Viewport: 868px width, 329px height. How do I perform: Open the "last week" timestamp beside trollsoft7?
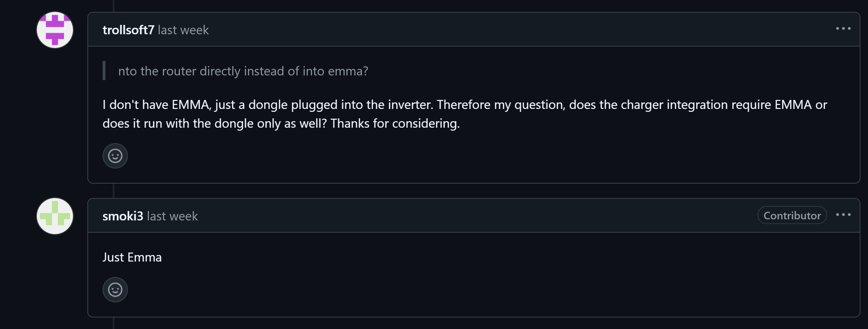[183, 30]
